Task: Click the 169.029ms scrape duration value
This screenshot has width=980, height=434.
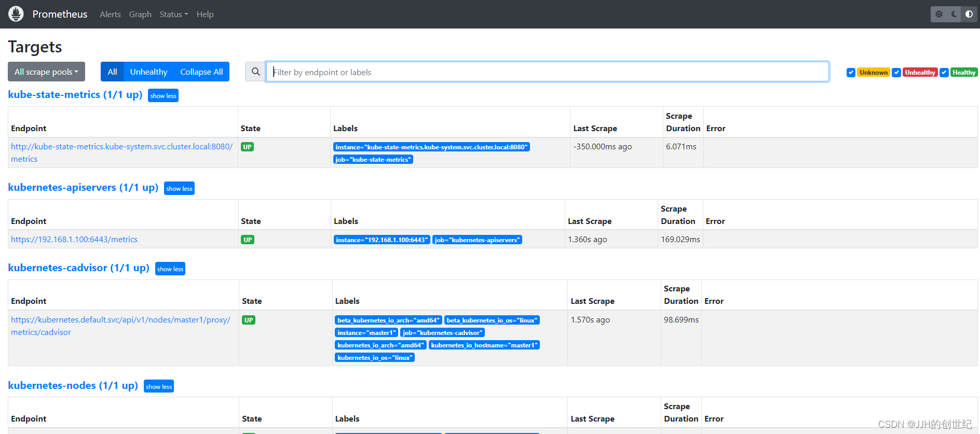Action: (x=680, y=239)
